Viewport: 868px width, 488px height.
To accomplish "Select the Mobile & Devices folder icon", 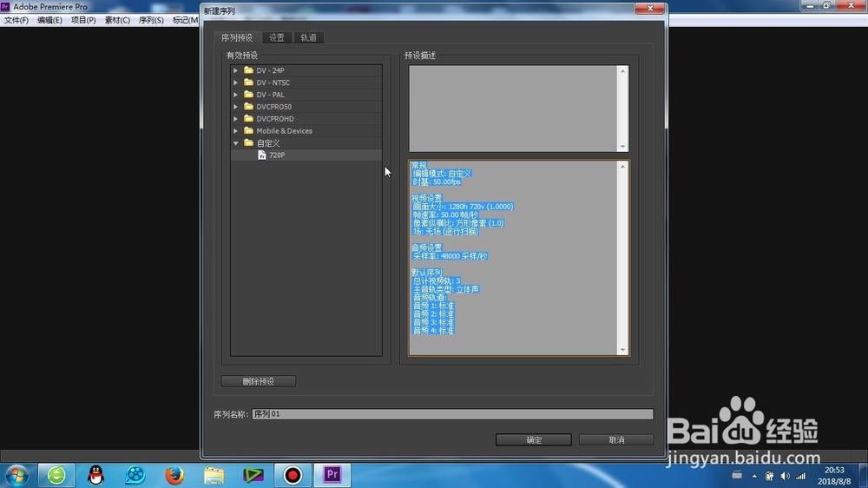I will tap(248, 131).
